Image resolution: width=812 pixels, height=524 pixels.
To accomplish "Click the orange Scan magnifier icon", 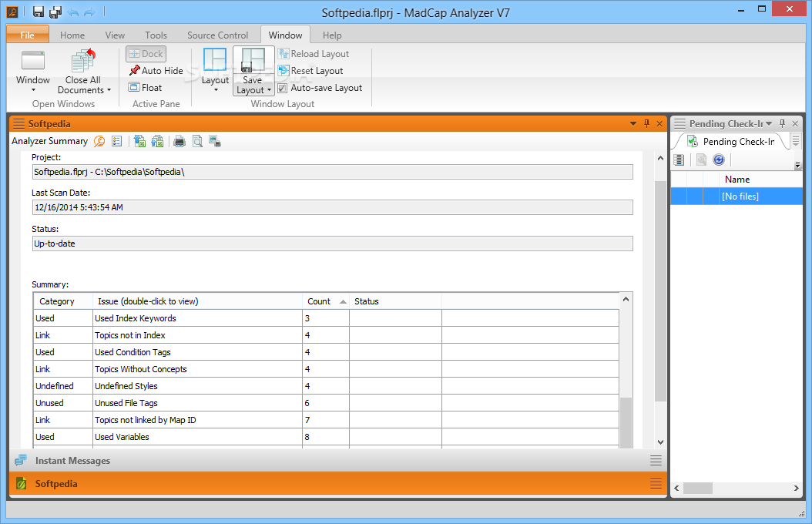I will 99,141.
